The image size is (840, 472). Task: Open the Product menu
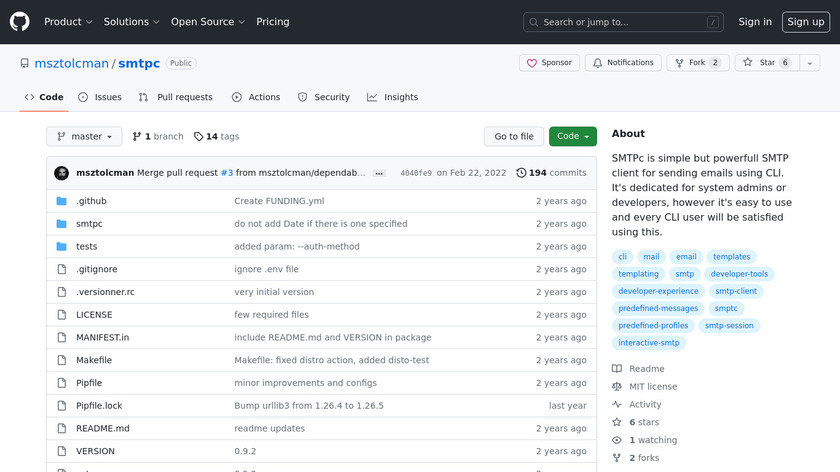click(x=68, y=22)
